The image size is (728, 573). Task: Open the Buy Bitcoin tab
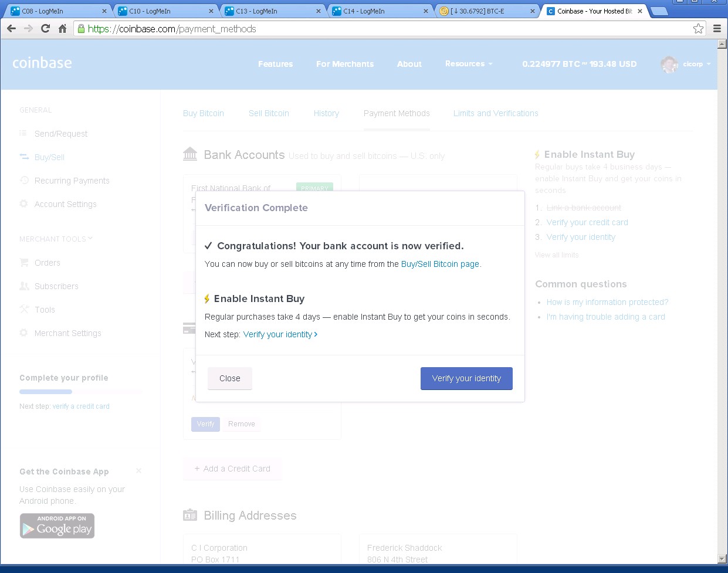click(x=204, y=113)
